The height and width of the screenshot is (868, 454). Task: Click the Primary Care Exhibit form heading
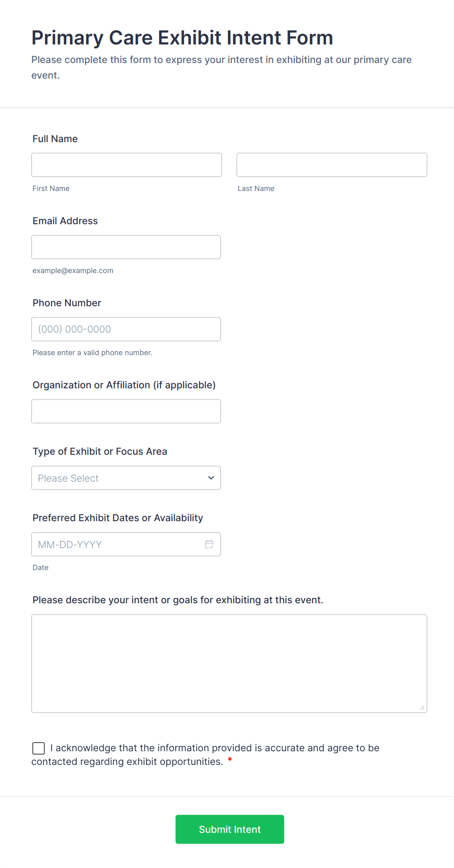click(182, 38)
